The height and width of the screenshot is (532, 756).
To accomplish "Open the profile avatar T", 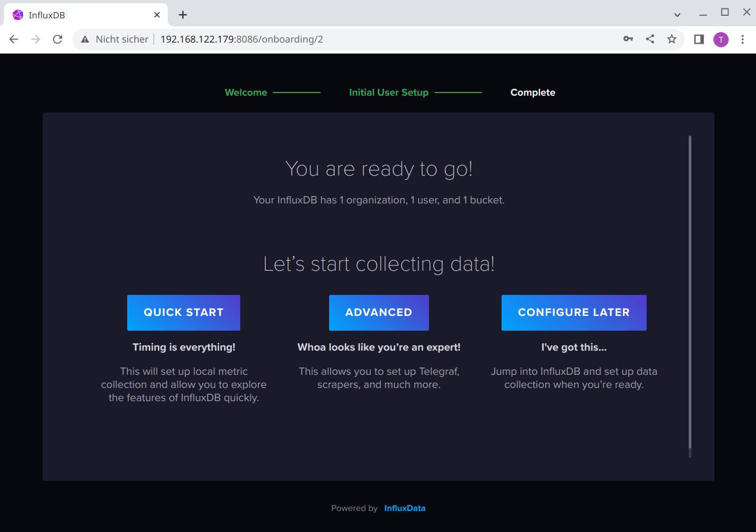I will point(721,39).
